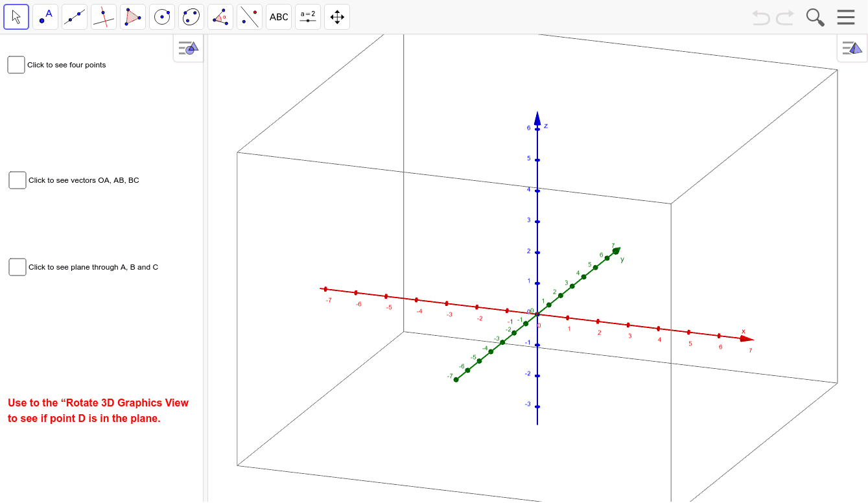
Task: Enable the four points checkbox
Action: (x=16, y=65)
